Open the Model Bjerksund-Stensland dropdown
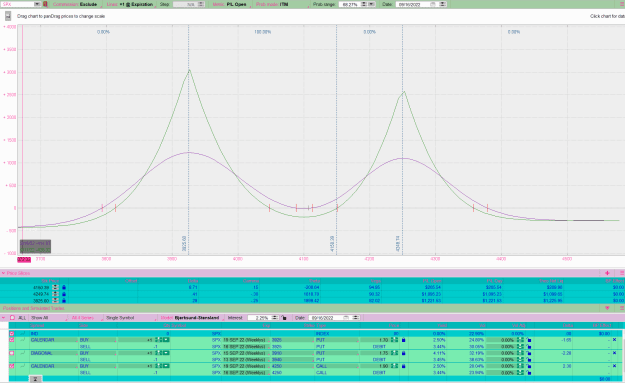 pos(190,318)
